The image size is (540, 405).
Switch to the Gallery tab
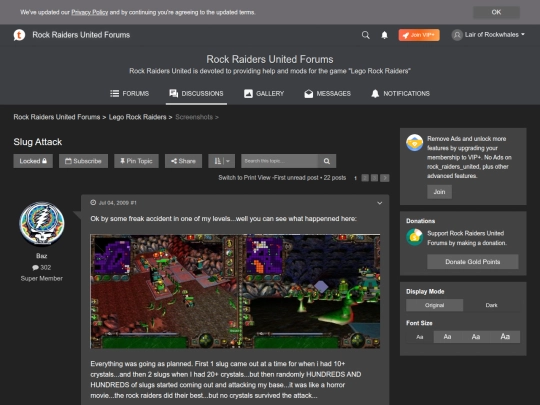[x=264, y=93]
